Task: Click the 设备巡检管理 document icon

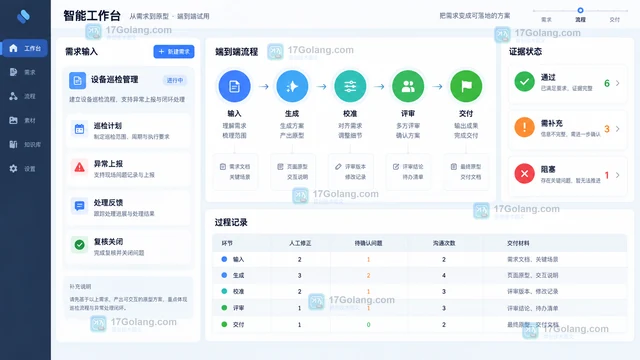Action: (x=77, y=81)
